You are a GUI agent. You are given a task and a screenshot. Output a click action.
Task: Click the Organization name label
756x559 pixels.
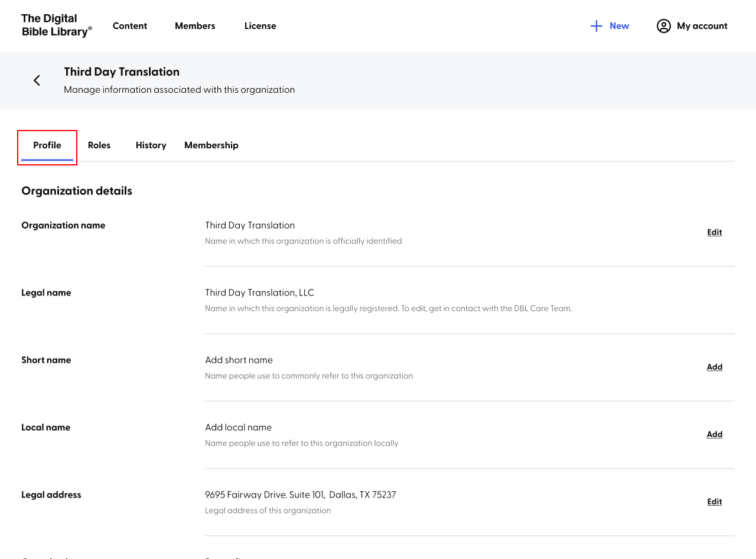[x=63, y=225]
